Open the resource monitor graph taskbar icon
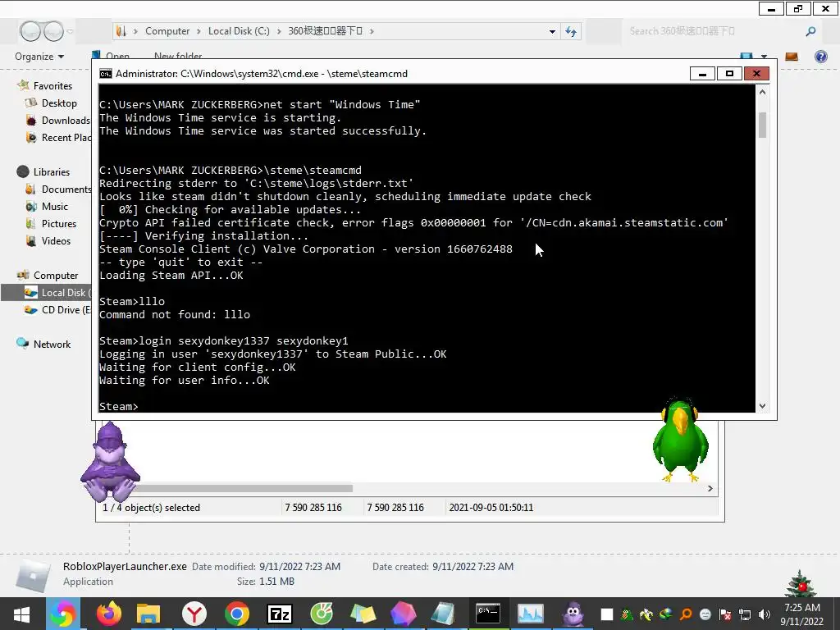 point(531,614)
